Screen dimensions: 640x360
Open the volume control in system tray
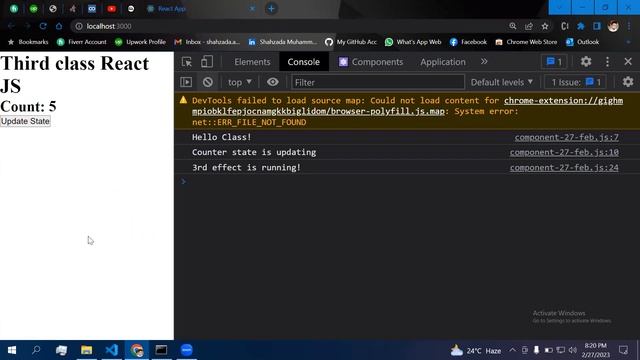coord(573,350)
